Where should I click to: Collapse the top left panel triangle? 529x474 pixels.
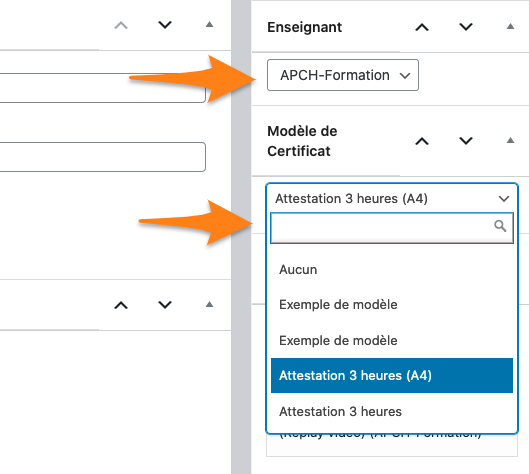point(210,24)
